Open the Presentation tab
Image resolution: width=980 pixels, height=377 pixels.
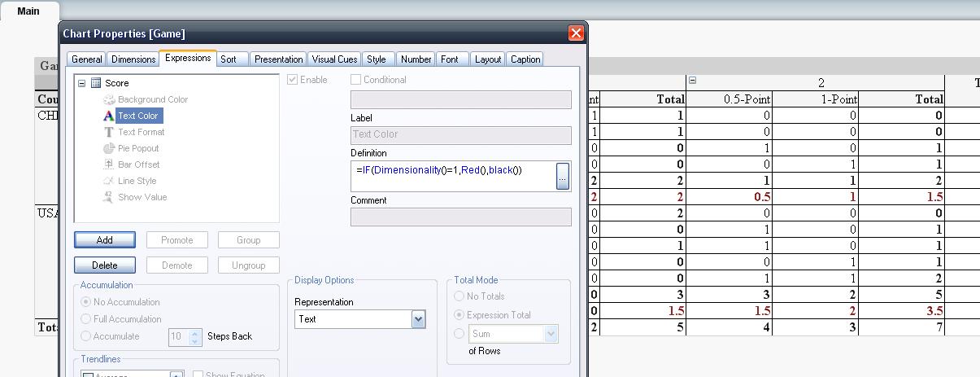pyautogui.click(x=278, y=59)
